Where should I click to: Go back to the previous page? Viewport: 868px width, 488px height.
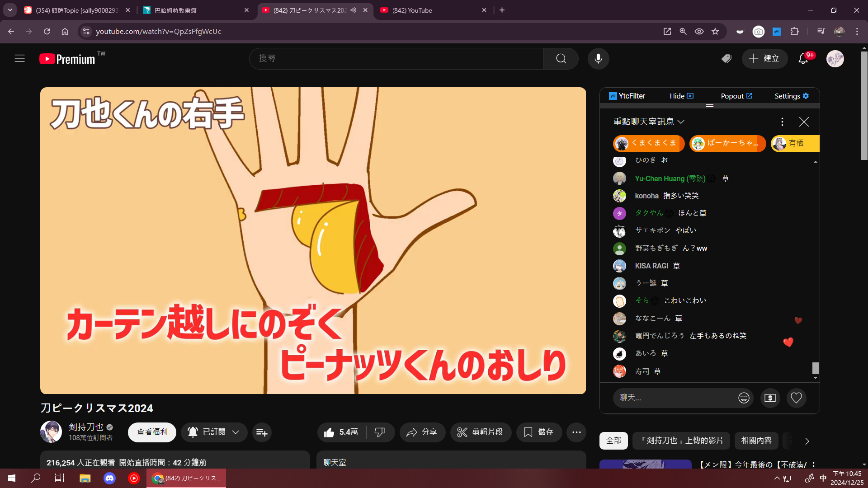[x=11, y=31]
